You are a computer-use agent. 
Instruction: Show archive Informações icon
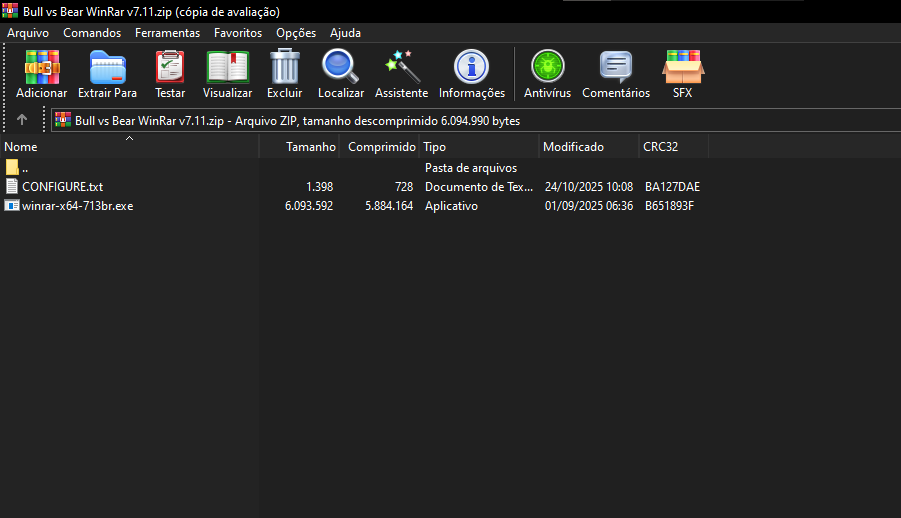tap(472, 68)
